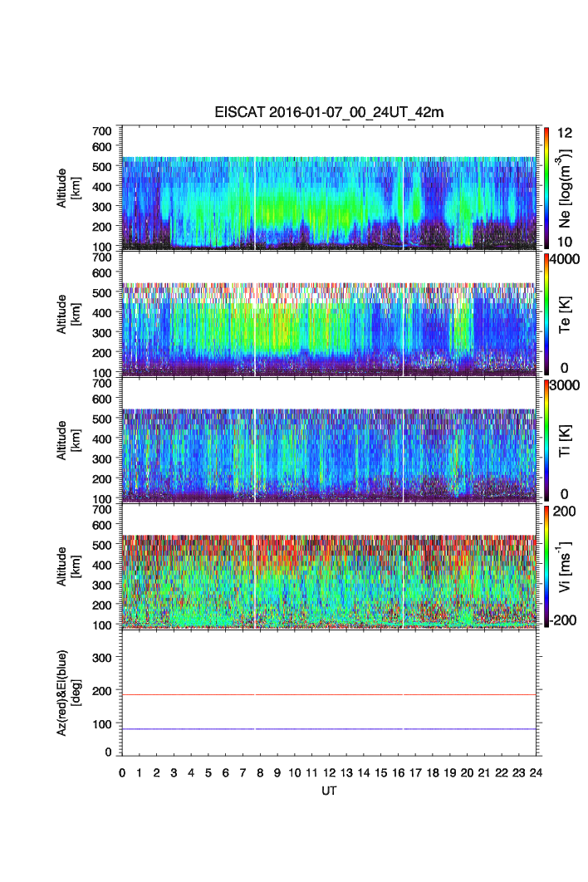Click the UT x-axis label
Viewport: 588px width, 882px height.
(x=329, y=791)
